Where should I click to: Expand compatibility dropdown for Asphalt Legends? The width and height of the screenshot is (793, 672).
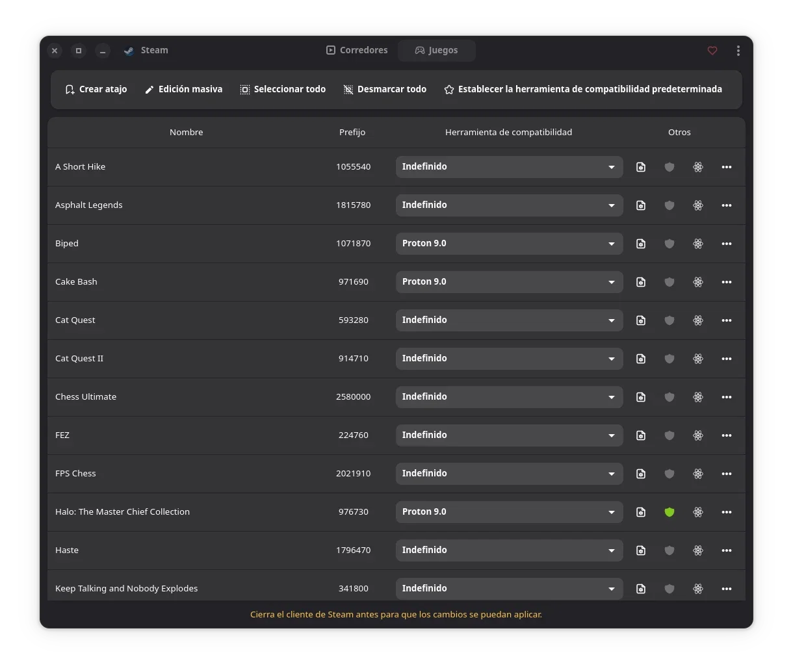(x=509, y=205)
